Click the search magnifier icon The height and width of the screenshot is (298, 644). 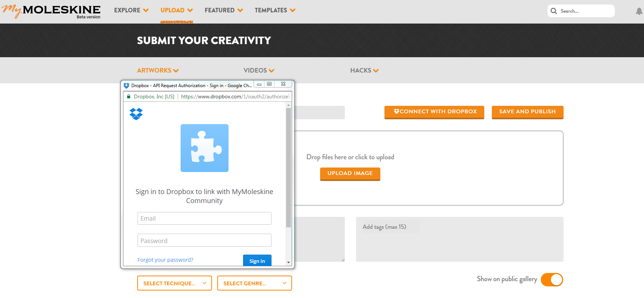tap(554, 11)
